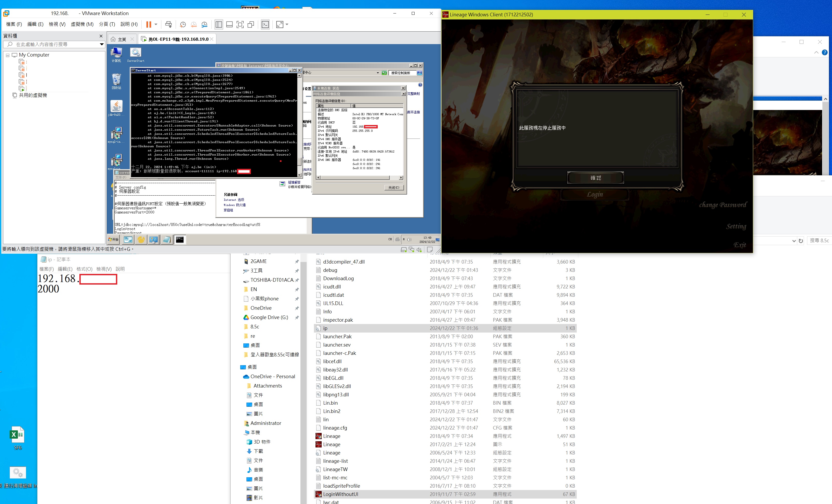The width and height of the screenshot is (832, 504).
Task: Click the 回收站 recycle bin in guest
Action: (x=116, y=81)
